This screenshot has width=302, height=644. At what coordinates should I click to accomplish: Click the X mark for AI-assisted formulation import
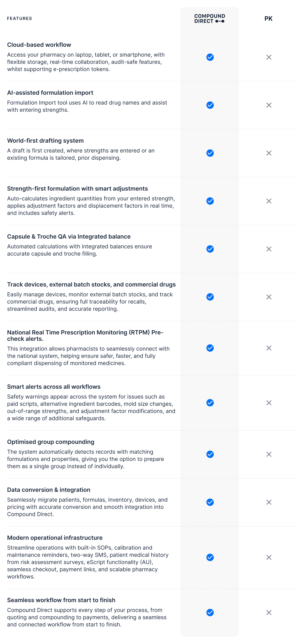pos(269,105)
